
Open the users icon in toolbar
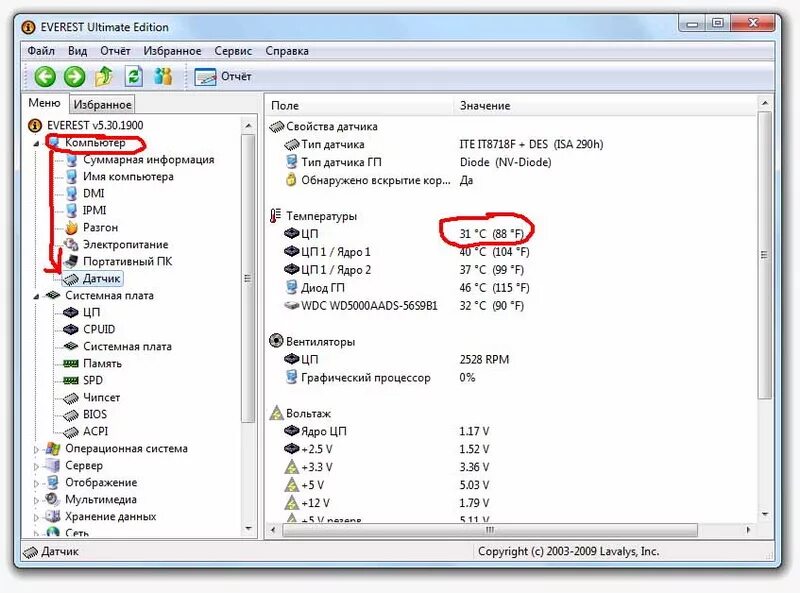pos(163,77)
